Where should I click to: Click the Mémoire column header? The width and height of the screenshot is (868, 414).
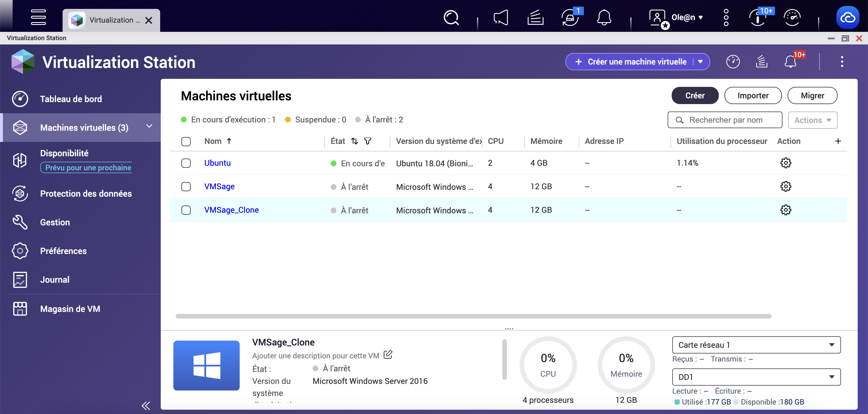pyautogui.click(x=546, y=141)
